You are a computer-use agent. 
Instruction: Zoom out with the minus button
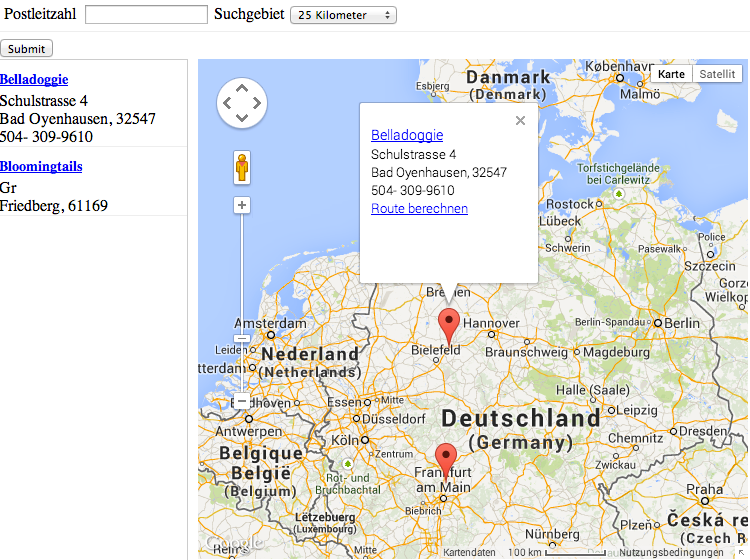pyautogui.click(x=242, y=401)
